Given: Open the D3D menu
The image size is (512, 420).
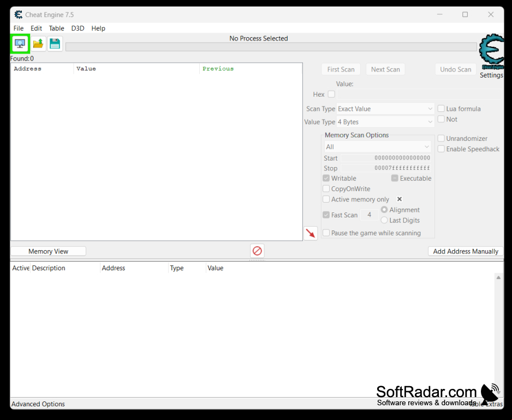Looking at the screenshot, I should click(x=78, y=28).
